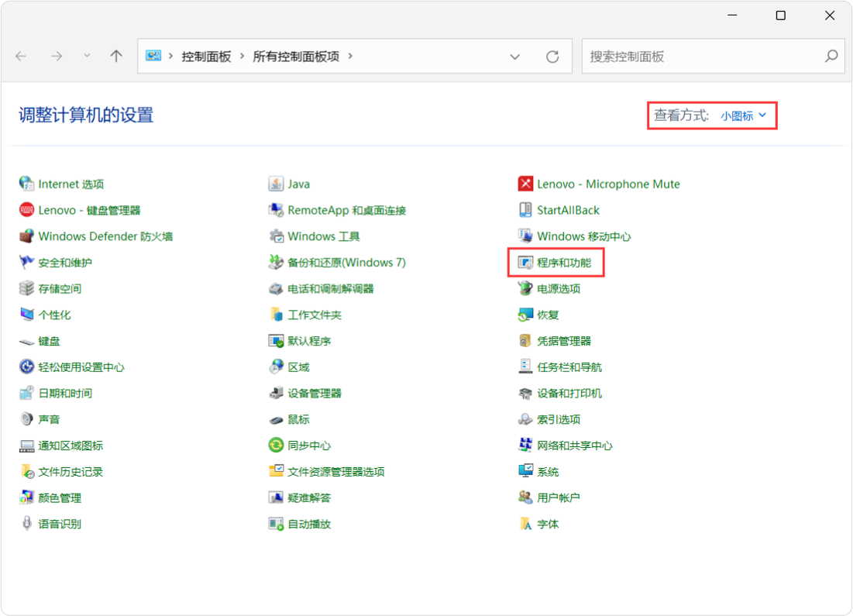Expand the address bar history dropdown
Image resolution: width=853 pixels, height=616 pixels.
tap(514, 57)
